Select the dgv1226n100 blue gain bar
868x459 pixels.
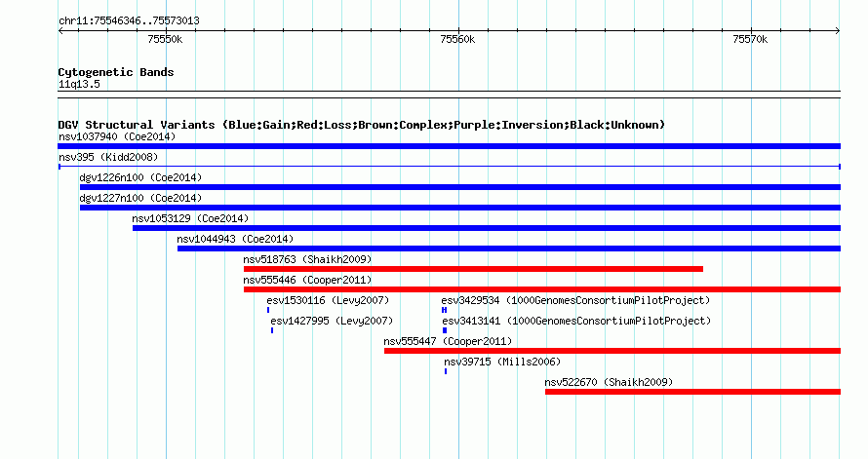pyautogui.click(x=460, y=187)
